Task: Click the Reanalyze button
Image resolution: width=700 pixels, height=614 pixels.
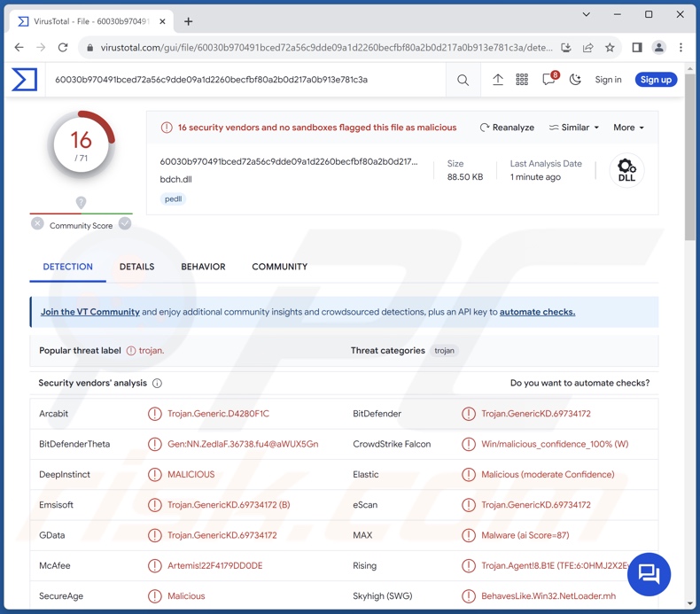Action: (x=507, y=128)
